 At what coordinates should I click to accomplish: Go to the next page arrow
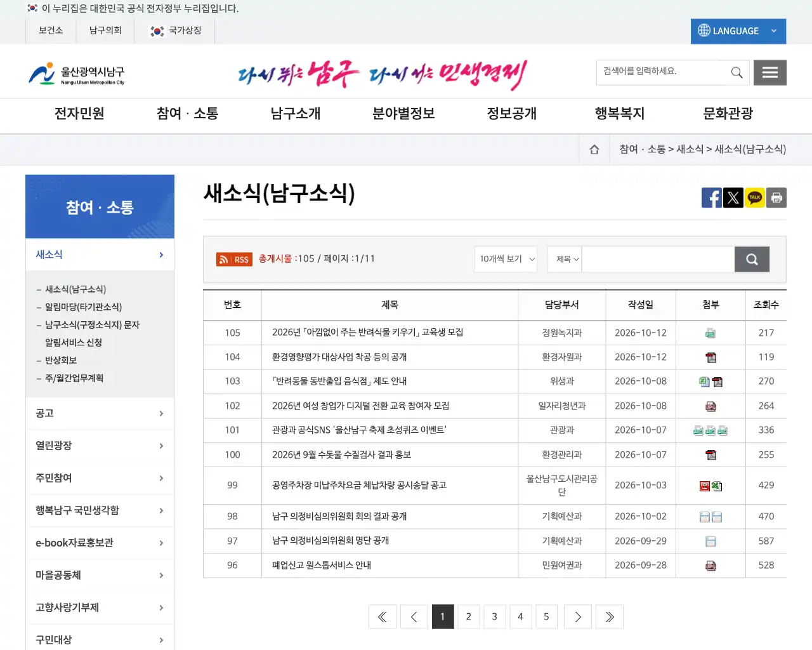point(577,616)
